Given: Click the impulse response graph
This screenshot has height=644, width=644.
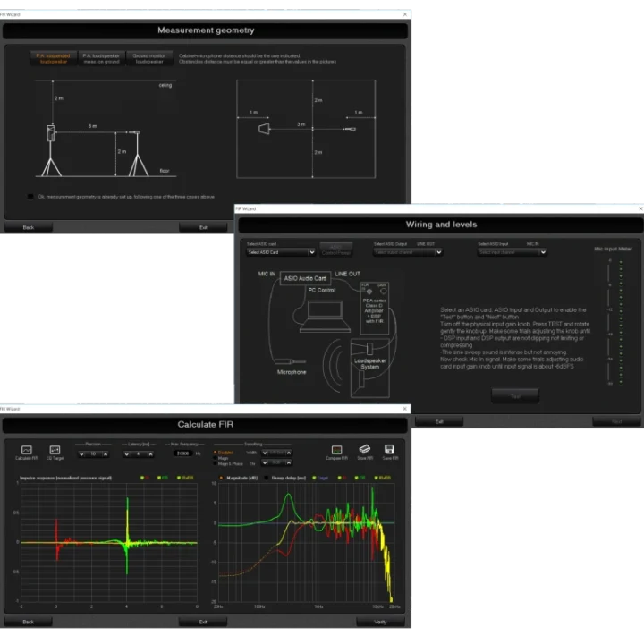Looking at the screenshot, I should pyautogui.click(x=109, y=542).
